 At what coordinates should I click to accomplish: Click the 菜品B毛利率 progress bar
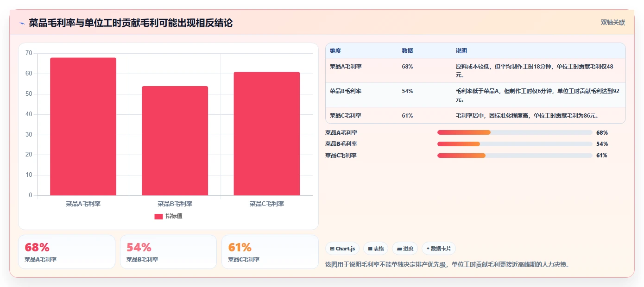tap(515, 144)
